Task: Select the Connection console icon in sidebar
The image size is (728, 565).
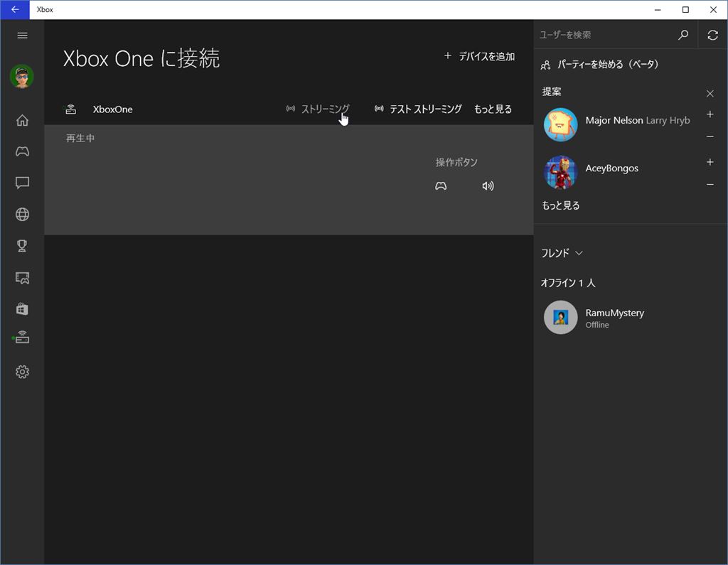Action: (22, 338)
